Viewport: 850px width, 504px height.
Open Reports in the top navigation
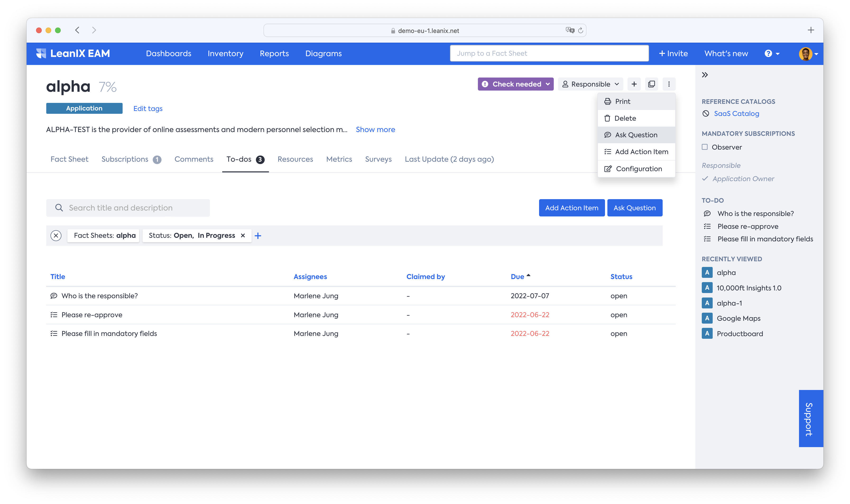[274, 53]
